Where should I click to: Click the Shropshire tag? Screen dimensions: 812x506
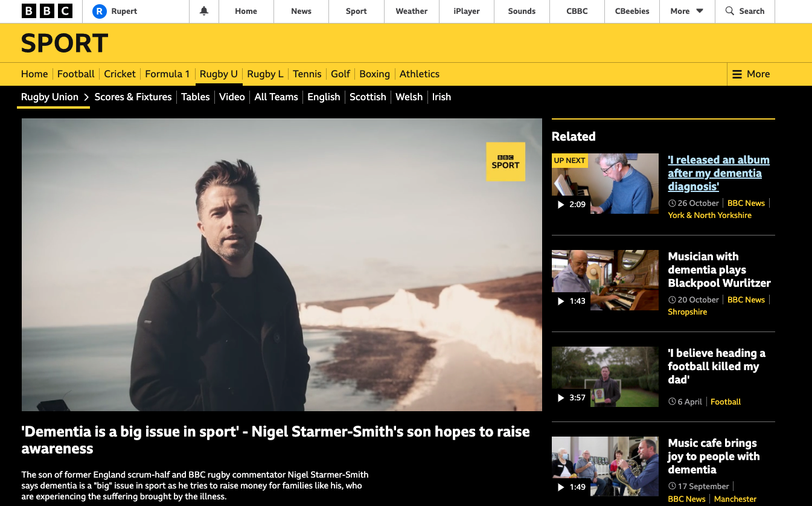click(687, 312)
